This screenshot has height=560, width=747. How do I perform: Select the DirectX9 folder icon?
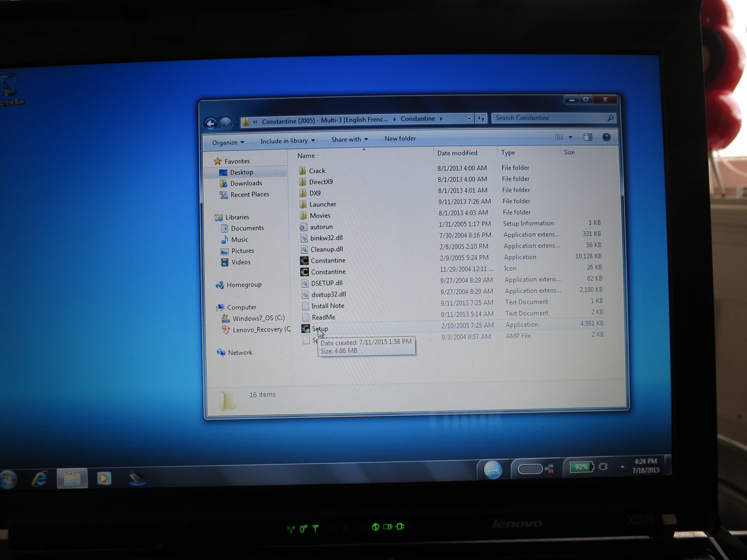[x=303, y=182]
